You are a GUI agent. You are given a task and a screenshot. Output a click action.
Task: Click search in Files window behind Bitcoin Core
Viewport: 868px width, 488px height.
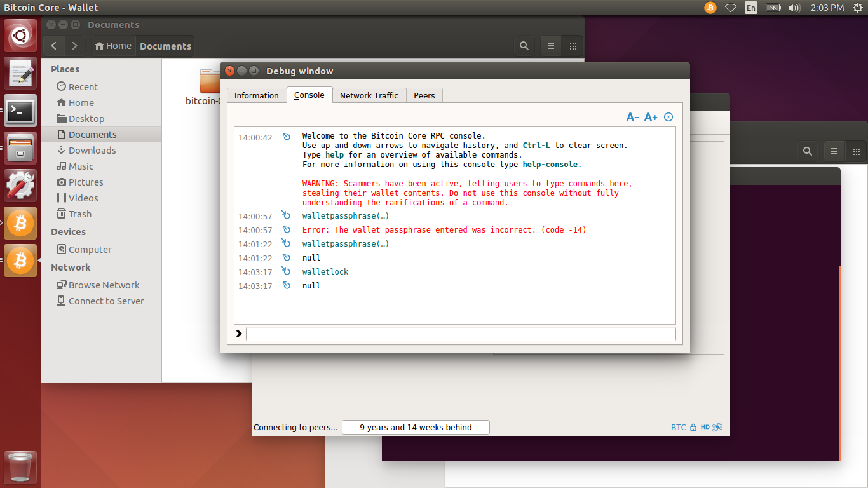point(808,151)
